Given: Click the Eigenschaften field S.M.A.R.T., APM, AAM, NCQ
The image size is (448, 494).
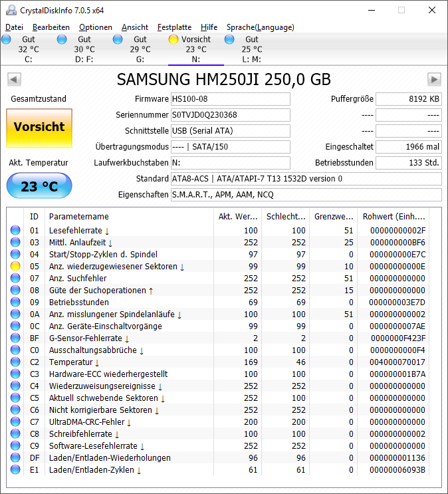Looking at the screenshot, I should point(306,195).
